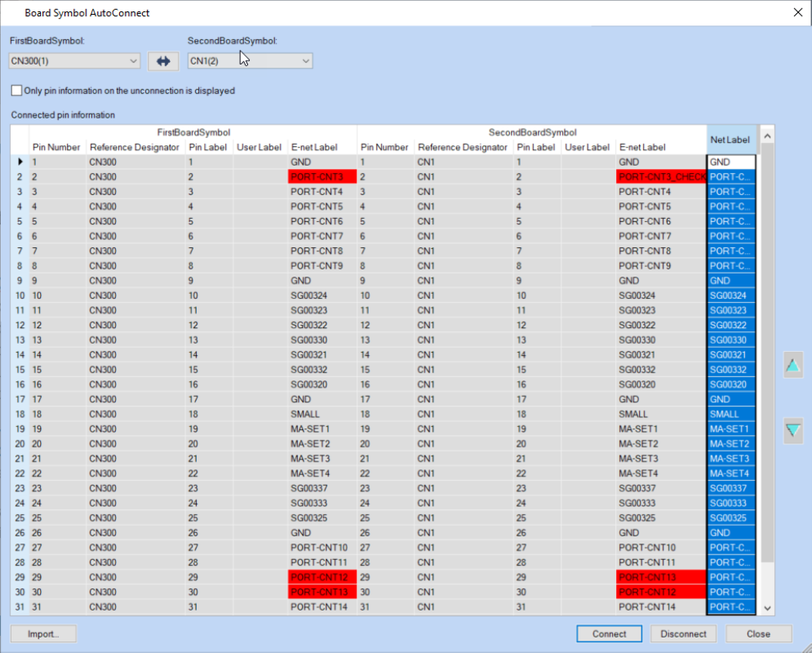Click the Close button at bottom

(758, 633)
